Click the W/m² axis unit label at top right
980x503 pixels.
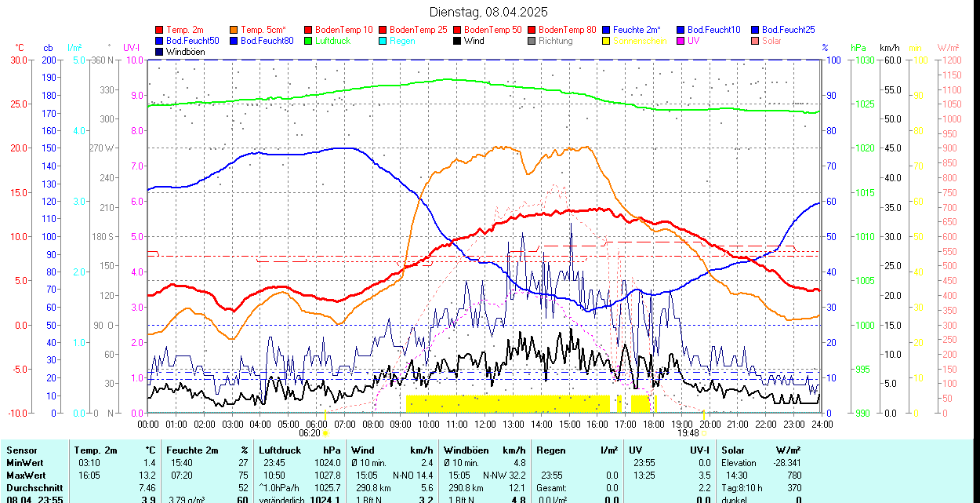[949, 49]
